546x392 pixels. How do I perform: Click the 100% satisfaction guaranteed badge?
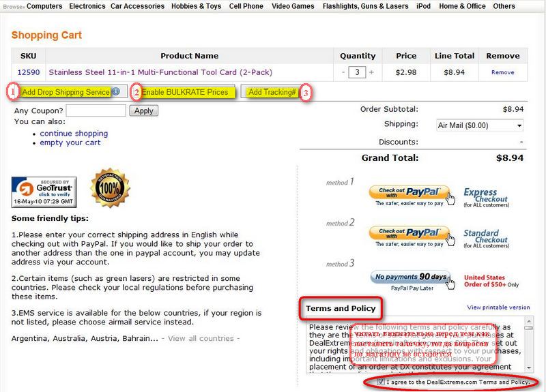(x=110, y=188)
